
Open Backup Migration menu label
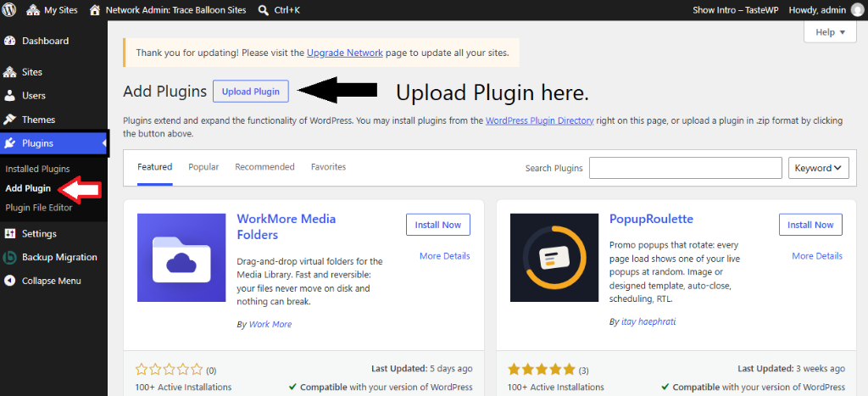60,257
